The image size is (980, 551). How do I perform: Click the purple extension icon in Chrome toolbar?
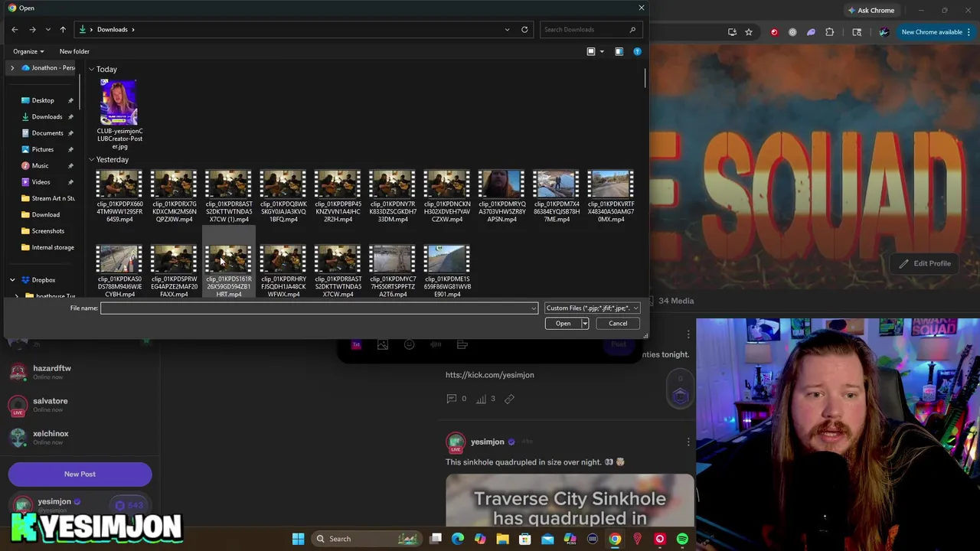(x=811, y=32)
